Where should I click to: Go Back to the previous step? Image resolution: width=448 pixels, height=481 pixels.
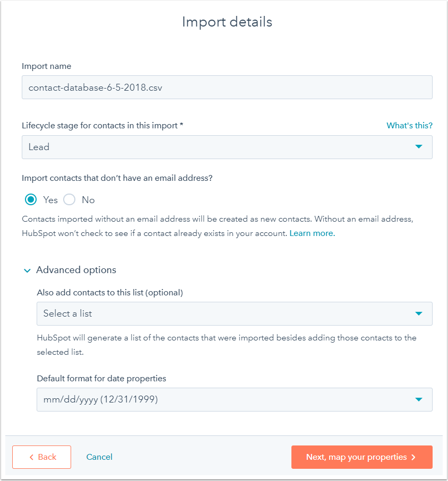(x=42, y=457)
